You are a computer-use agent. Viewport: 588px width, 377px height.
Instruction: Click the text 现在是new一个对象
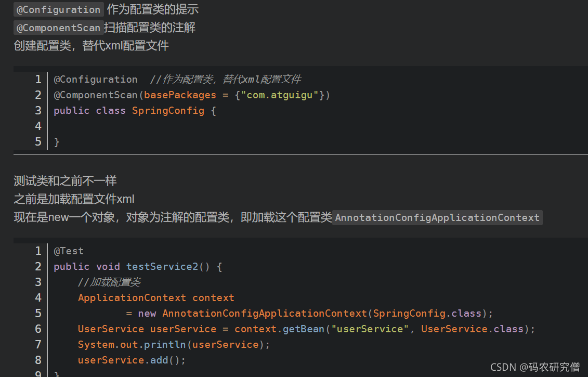[x=64, y=217]
